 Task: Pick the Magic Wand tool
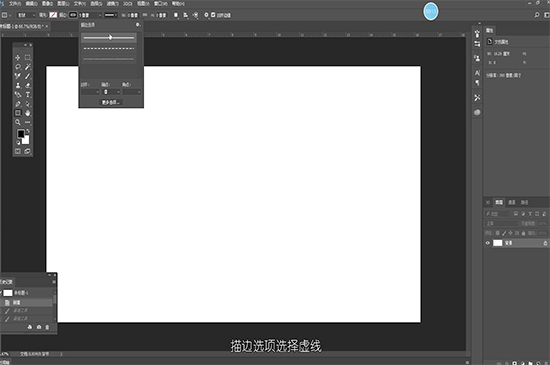(28, 67)
